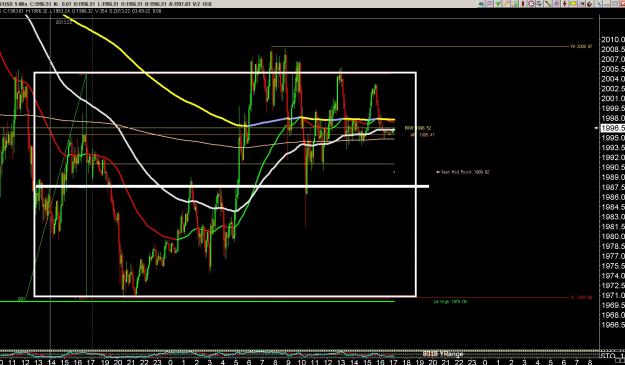The width and height of the screenshot is (625, 365).
Task: Click the OHLC data readout line below title
Action: pos(81,11)
